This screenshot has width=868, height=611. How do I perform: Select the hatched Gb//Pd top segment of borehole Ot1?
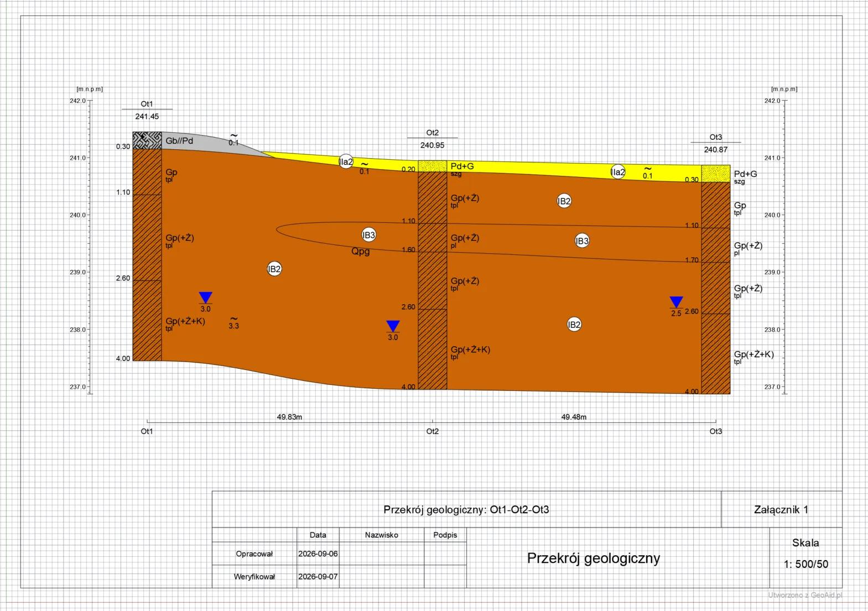147,140
